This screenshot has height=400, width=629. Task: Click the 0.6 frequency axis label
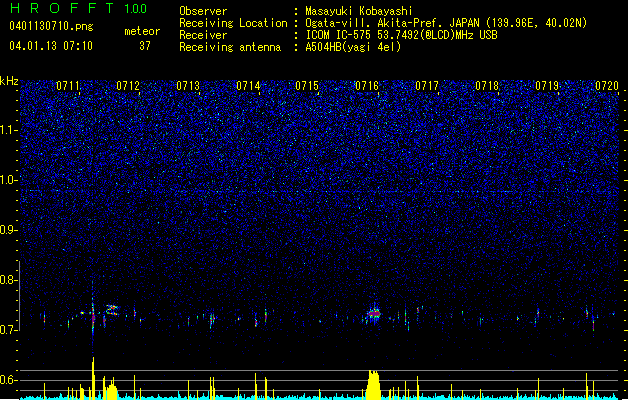pos(9,380)
